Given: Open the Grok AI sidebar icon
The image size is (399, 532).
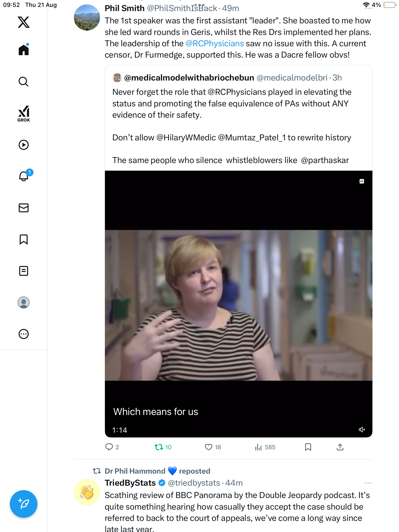Looking at the screenshot, I should coord(24,114).
